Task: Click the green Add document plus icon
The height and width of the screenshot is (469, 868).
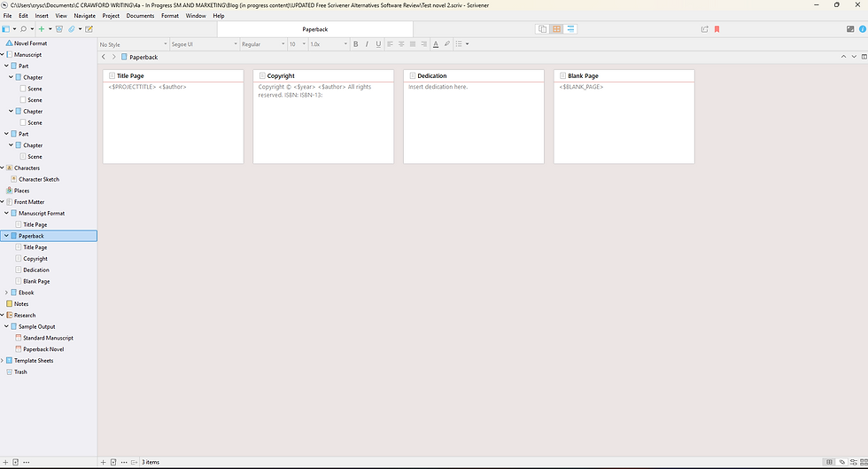Action: tap(41, 29)
